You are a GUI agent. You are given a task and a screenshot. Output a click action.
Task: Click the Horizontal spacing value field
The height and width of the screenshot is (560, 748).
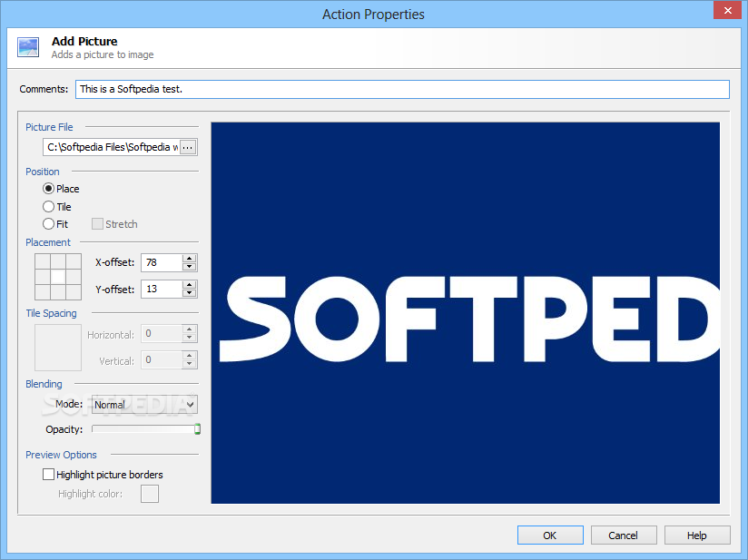[x=162, y=333]
